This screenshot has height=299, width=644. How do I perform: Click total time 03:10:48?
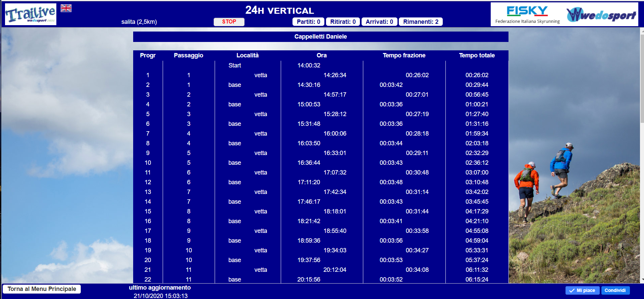[477, 182]
